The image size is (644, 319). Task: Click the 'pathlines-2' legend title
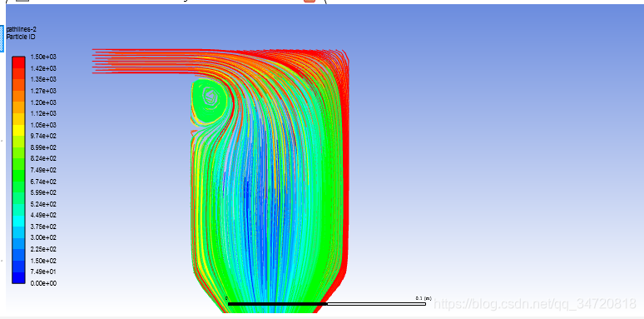[x=22, y=30]
